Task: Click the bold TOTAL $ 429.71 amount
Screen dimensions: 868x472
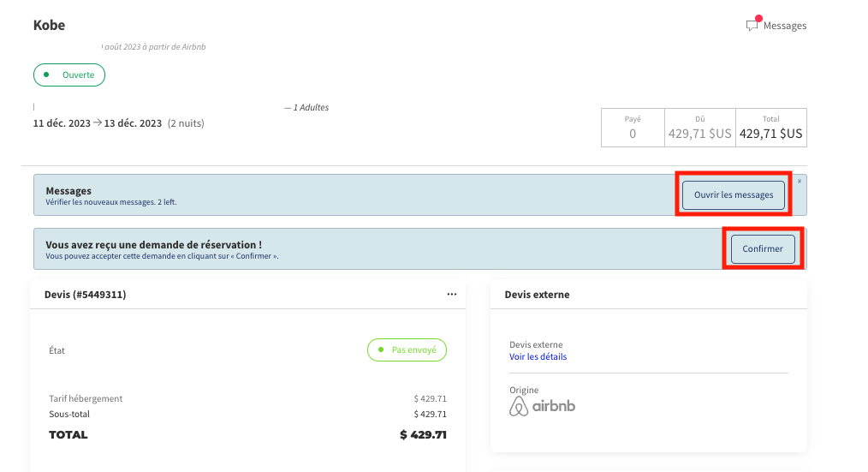Action: click(x=423, y=435)
